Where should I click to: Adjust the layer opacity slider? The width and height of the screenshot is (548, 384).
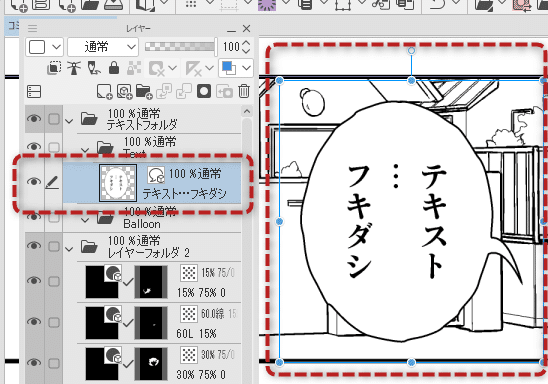pyautogui.click(x=180, y=46)
